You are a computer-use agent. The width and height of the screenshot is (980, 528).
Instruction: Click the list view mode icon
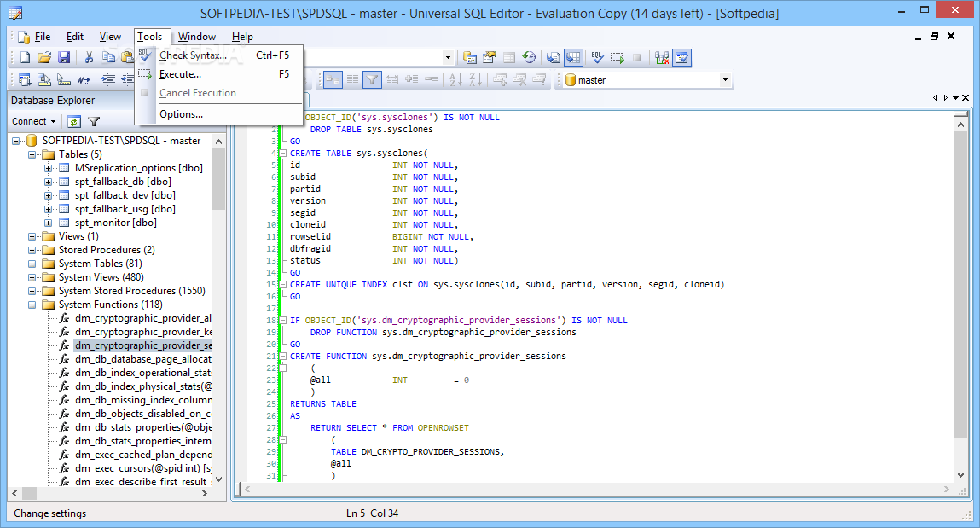point(352,80)
